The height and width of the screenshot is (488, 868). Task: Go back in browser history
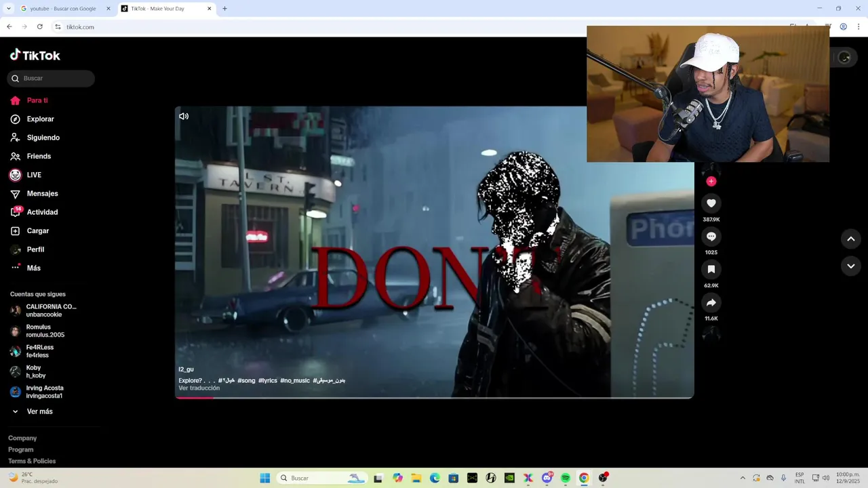[x=9, y=27]
